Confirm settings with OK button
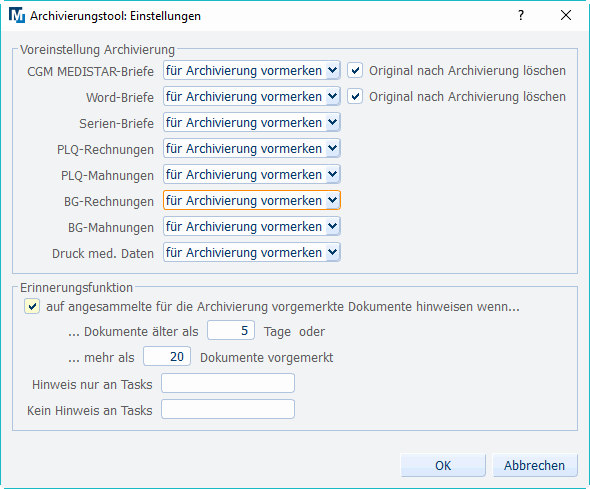 click(443, 465)
